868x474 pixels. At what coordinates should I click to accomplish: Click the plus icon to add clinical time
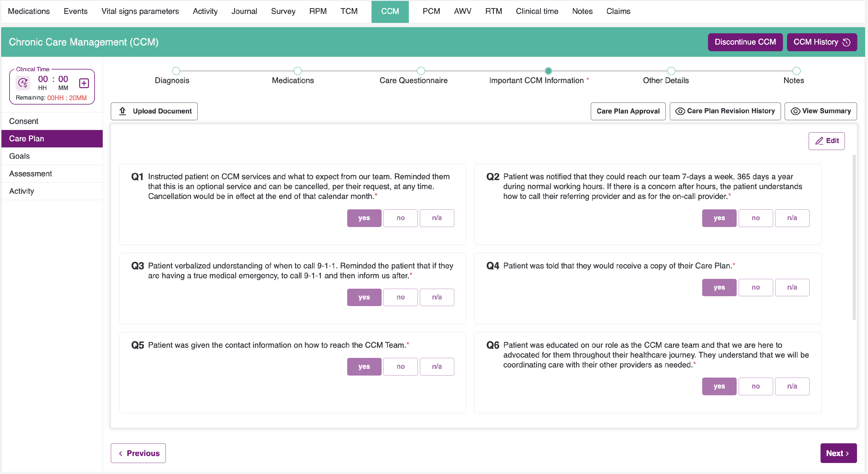(84, 83)
